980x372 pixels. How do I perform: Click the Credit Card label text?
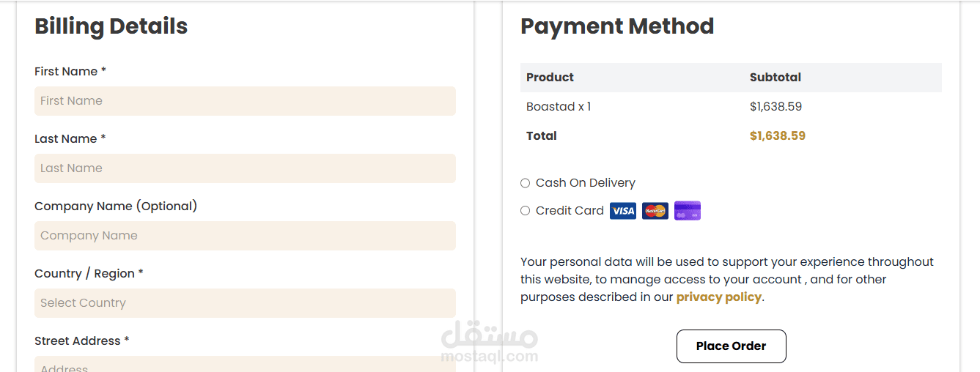[x=570, y=211]
